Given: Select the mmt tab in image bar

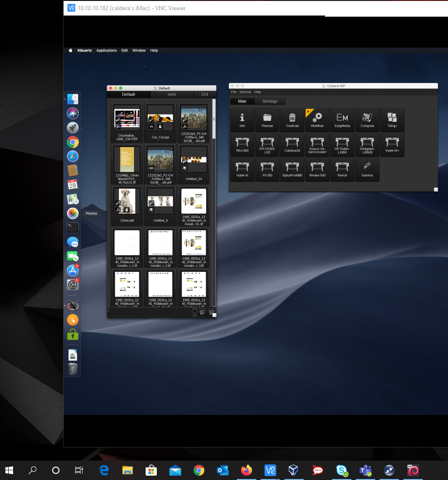Looking at the screenshot, I should (x=172, y=95).
